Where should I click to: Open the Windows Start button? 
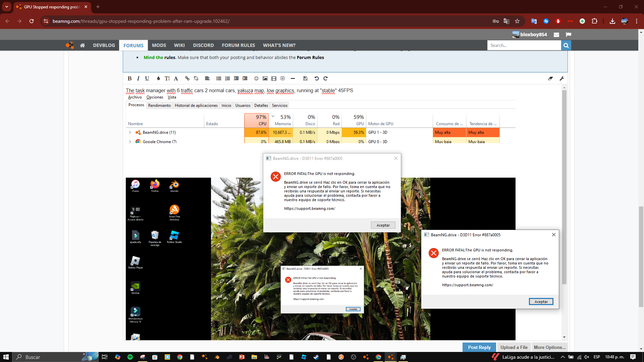pos(6,357)
